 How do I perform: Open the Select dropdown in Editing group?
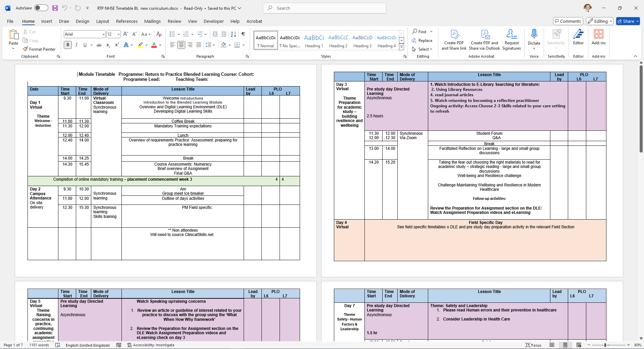423,49
